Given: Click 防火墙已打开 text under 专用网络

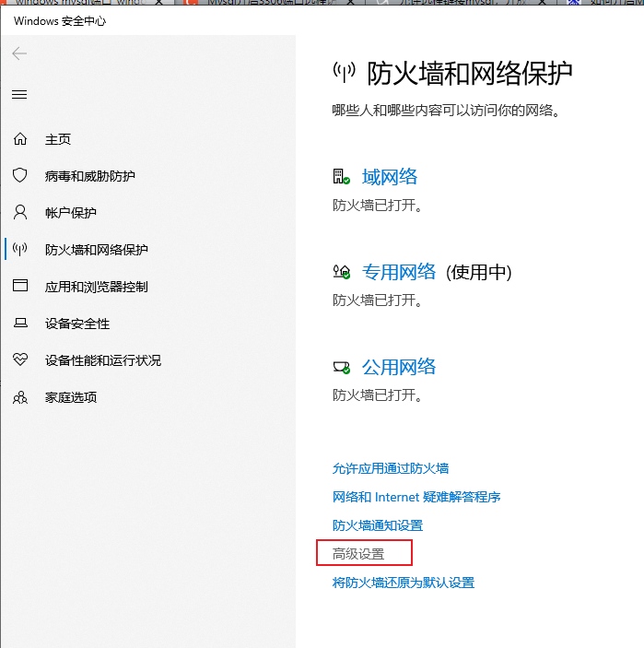Looking at the screenshot, I should coord(378,300).
